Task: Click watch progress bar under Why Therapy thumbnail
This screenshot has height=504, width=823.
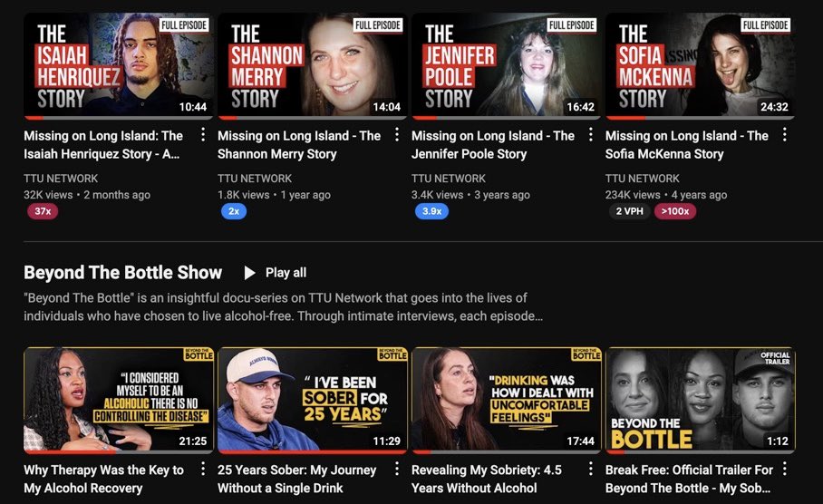Action: pos(119,451)
